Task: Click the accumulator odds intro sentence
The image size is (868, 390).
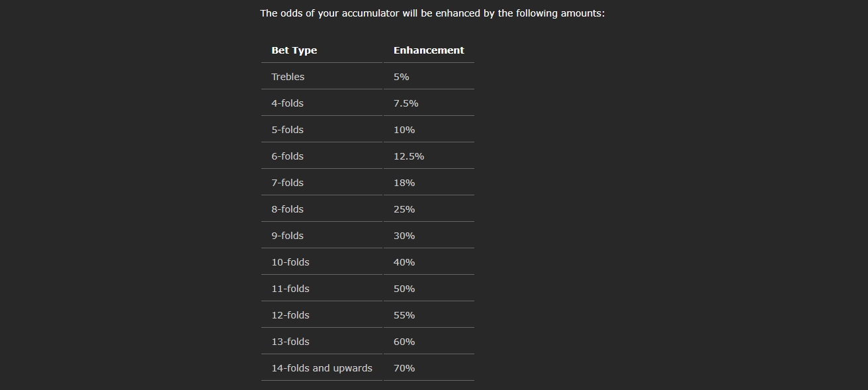Action: 432,13
